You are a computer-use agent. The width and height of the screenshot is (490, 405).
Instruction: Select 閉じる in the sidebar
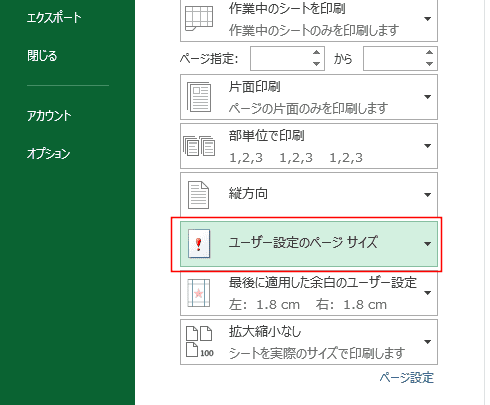pyautogui.click(x=42, y=56)
